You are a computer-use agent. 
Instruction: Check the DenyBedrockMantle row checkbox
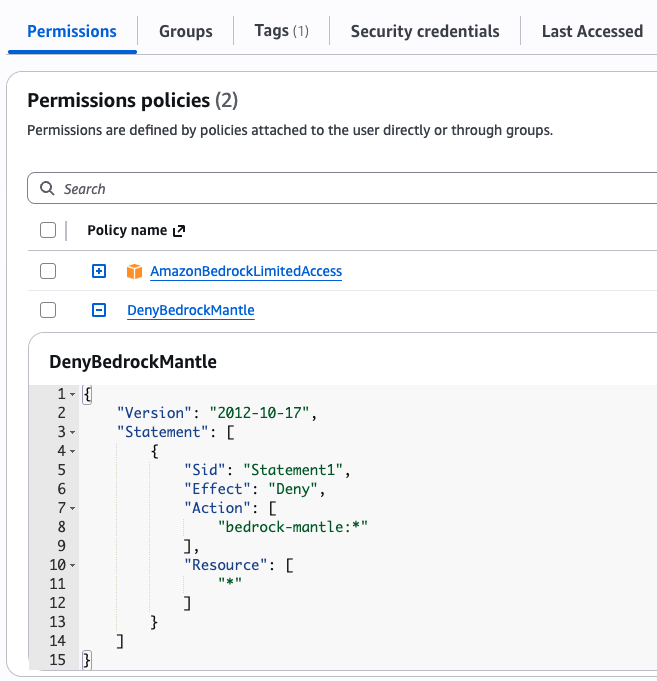[48, 310]
